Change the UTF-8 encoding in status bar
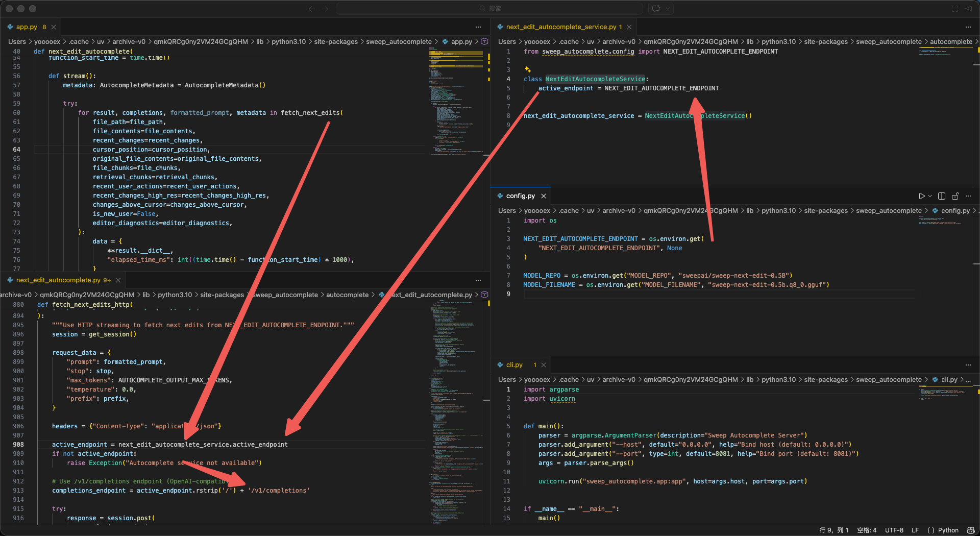The width and height of the screenshot is (980, 536). tap(894, 530)
